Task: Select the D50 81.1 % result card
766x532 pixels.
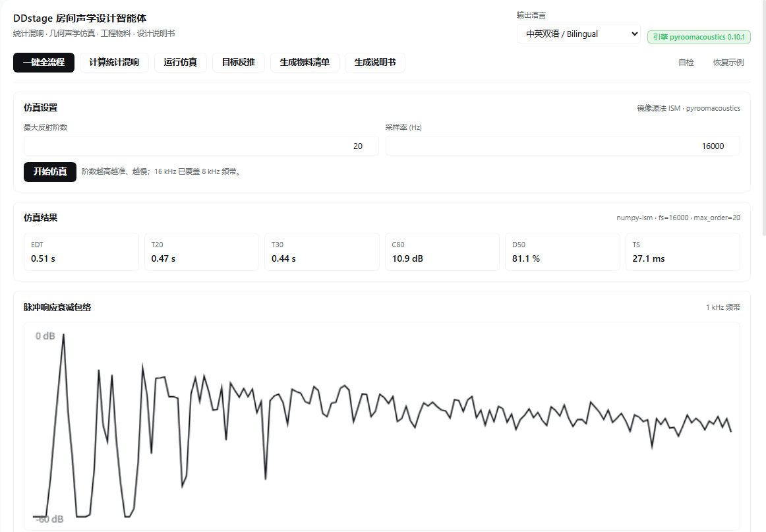Action: tap(562, 252)
